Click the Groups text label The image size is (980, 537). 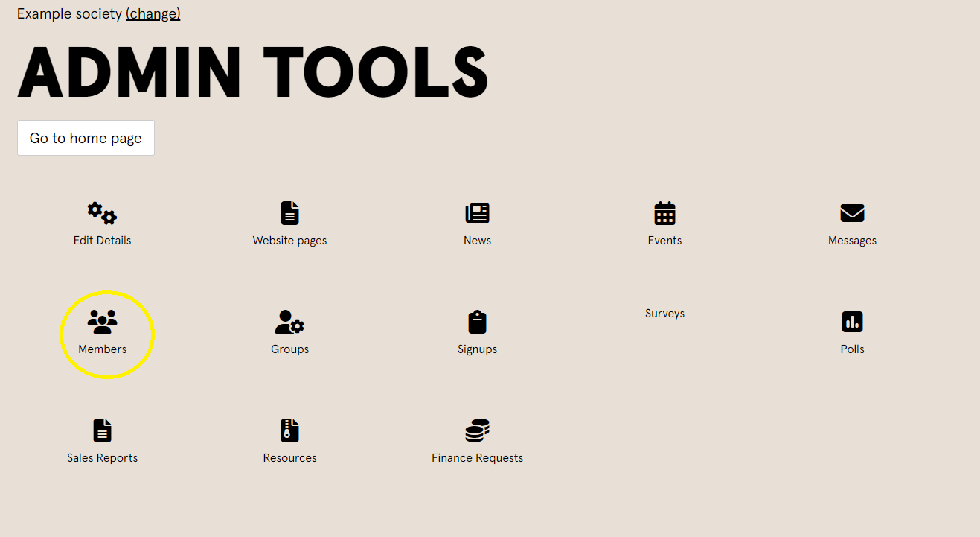[289, 349]
